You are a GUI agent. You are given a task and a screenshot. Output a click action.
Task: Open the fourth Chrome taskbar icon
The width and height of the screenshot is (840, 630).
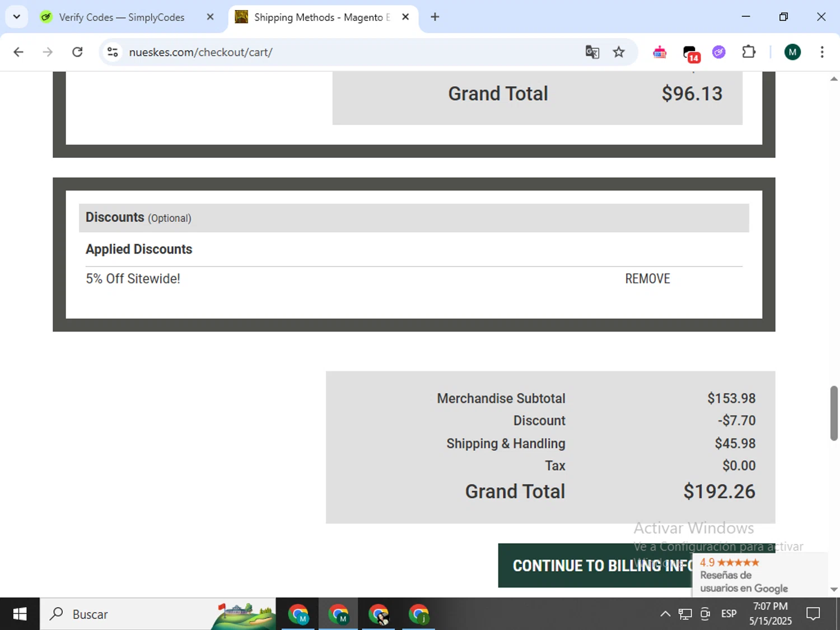coord(418,614)
